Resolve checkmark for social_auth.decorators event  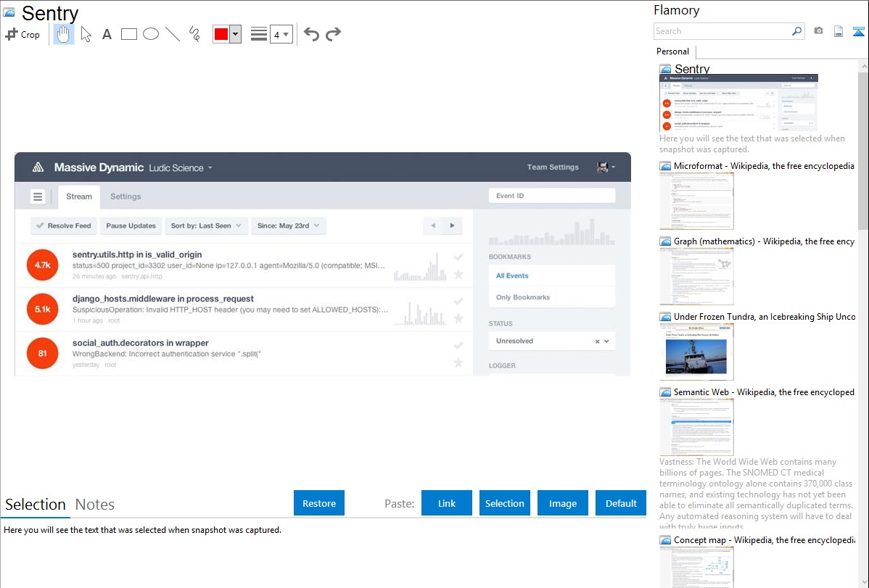tap(458, 345)
